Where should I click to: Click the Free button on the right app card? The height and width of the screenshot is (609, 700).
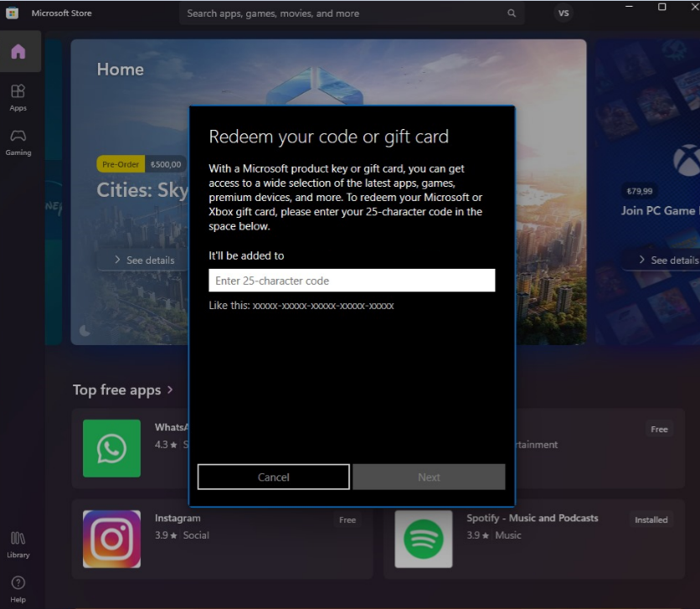659,429
